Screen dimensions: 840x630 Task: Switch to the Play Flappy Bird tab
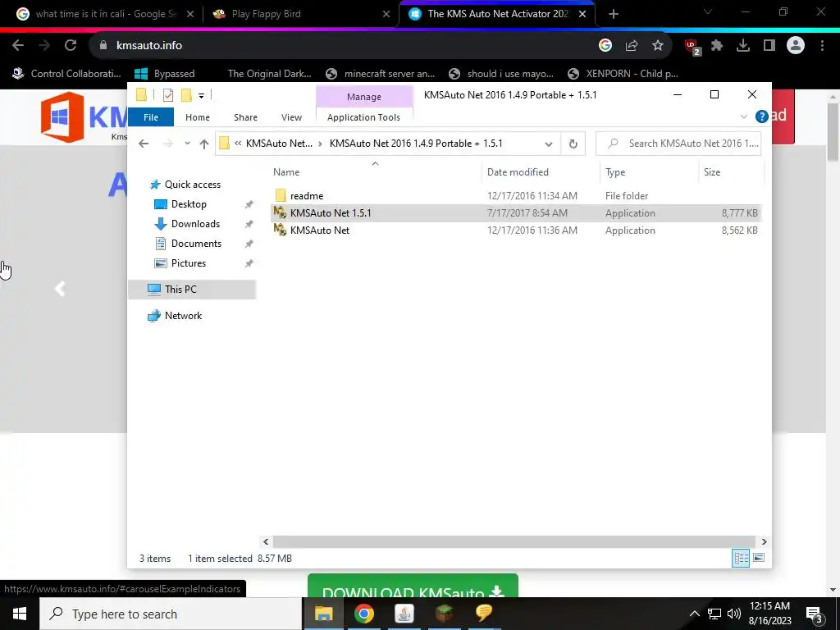click(300, 14)
